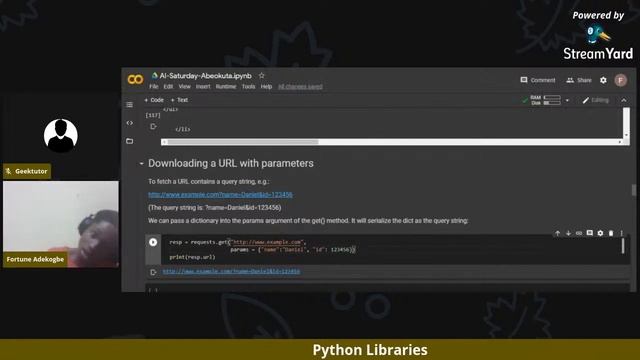
Task: Click into the requests.get code editor
Action: click(x=392, y=249)
